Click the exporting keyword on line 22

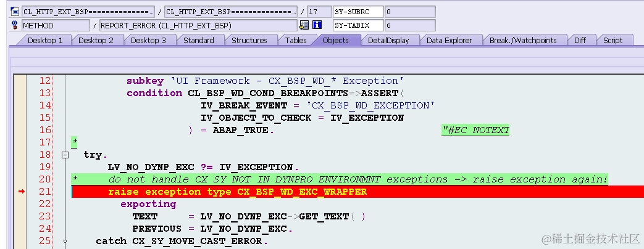pos(148,204)
